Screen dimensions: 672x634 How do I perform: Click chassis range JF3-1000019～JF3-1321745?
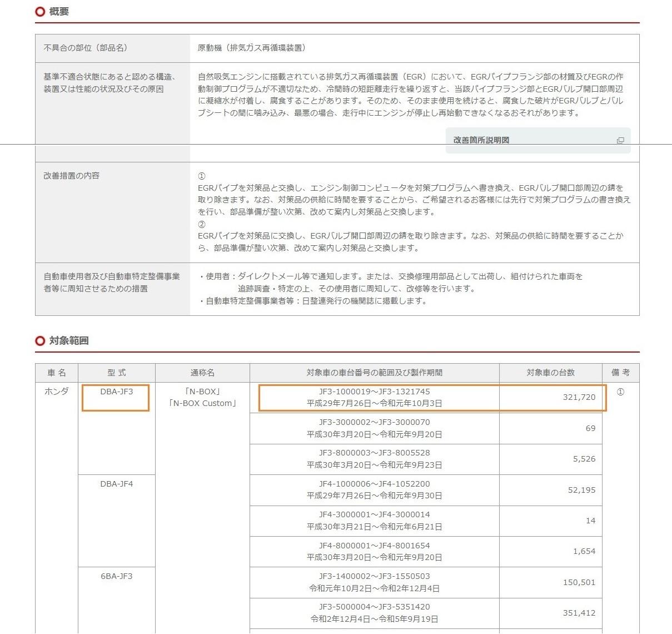click(x=375, y=392)
